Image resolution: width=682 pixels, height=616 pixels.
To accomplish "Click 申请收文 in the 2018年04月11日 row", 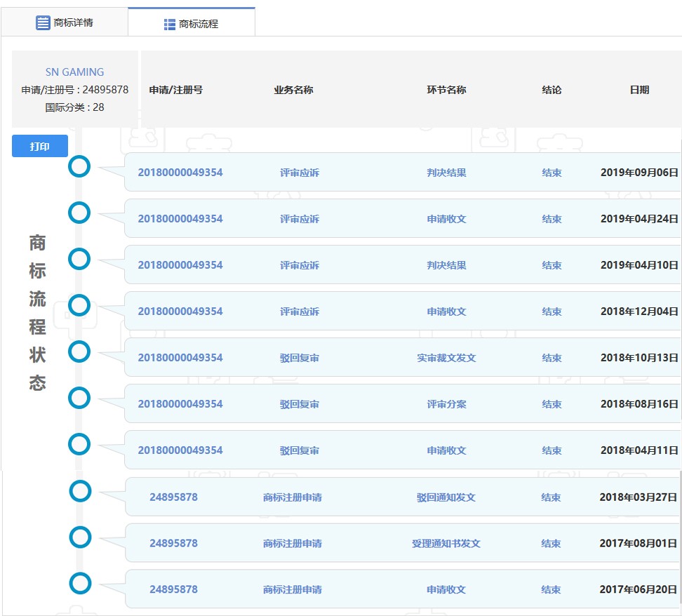I will click(x=446, y=450).
